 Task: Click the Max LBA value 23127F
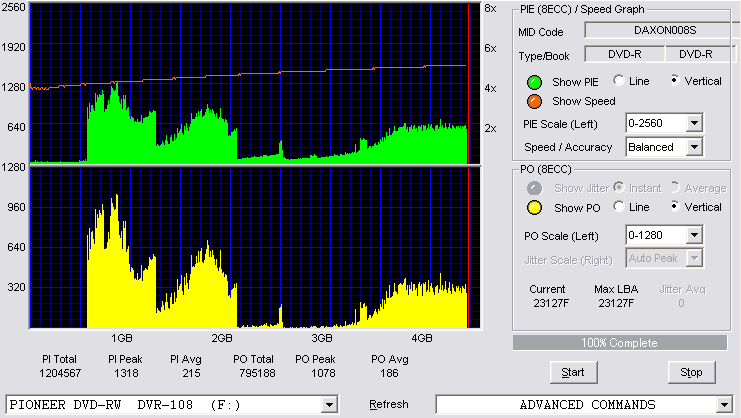(616, 303)
